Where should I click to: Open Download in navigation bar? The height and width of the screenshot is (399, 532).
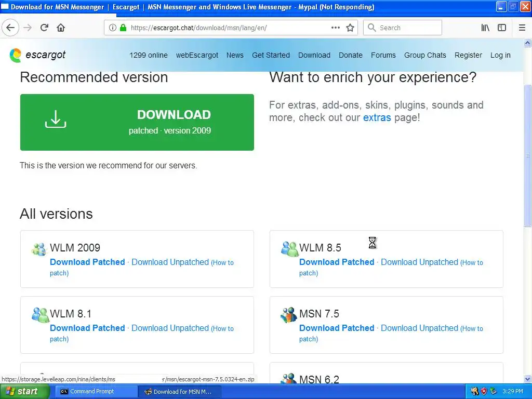point(314,55)
